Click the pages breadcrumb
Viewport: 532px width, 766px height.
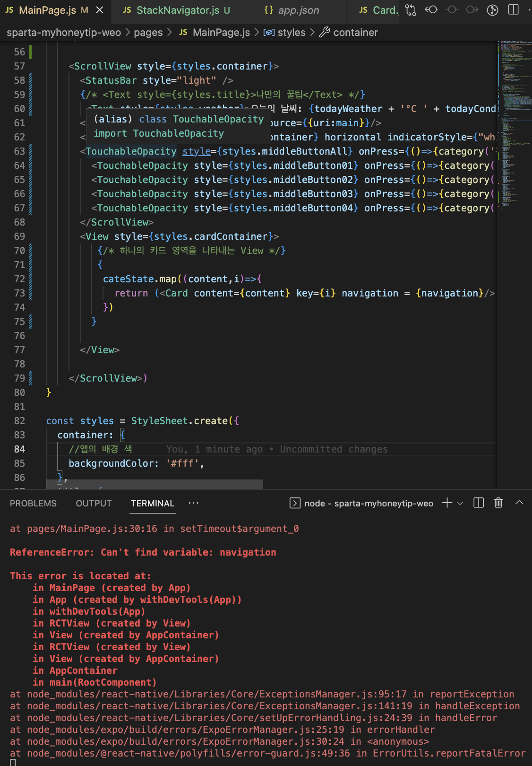coord(148,32)
